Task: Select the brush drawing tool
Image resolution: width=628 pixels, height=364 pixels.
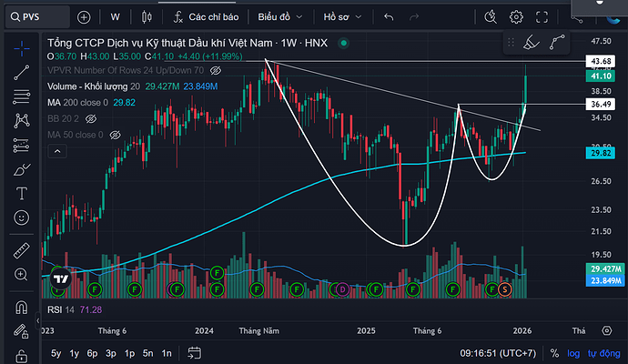Action: (x=22, y=169)
